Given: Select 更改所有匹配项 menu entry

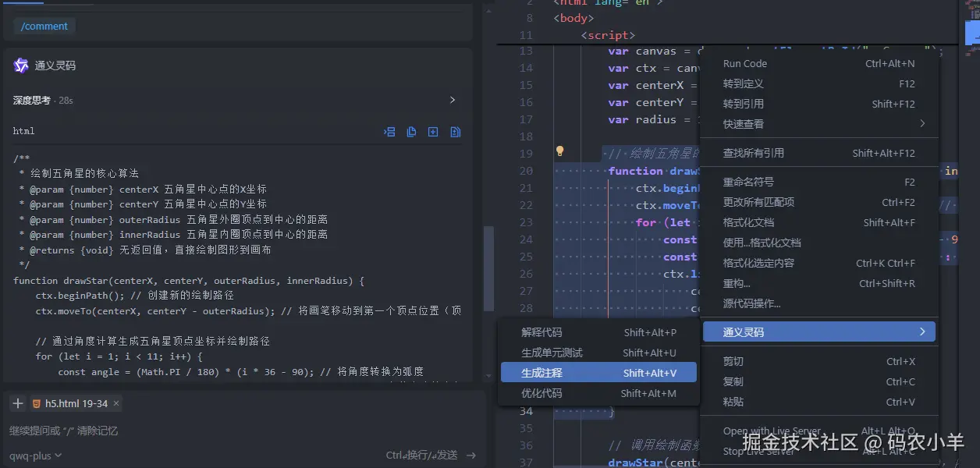Looking at the screenshot, I should click(x=818, y=202).
